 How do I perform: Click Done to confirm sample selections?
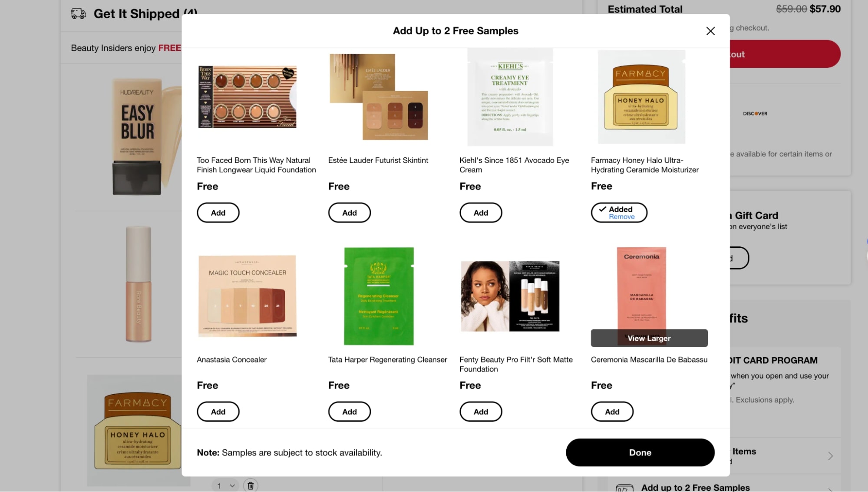[640, 452]
